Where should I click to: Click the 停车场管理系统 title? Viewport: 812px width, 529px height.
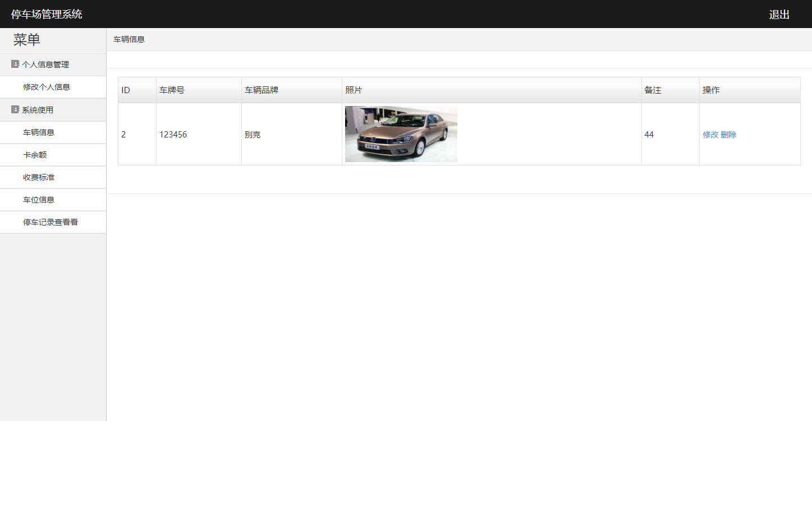[45, 14]
